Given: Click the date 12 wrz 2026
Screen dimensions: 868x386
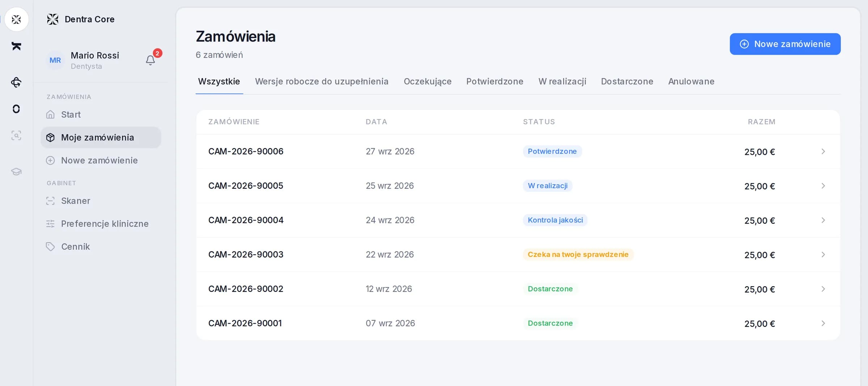Looking at the screenshot, I should [x=389, y=289].
